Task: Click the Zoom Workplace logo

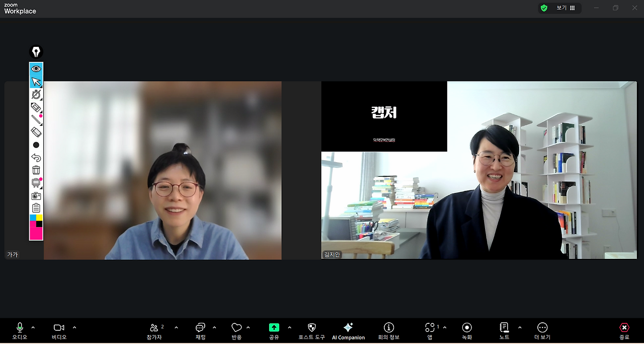Action: [20, 9]
